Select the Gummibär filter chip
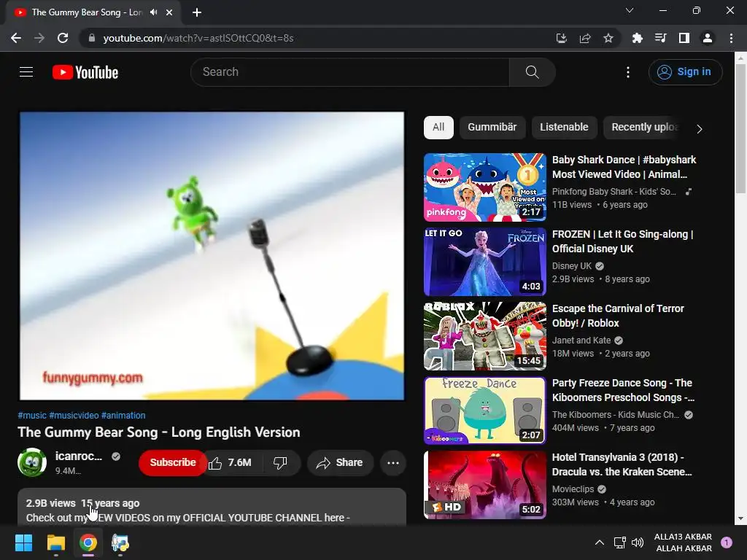The height and width of the screenshot is (560, 747). pos(492,127)
